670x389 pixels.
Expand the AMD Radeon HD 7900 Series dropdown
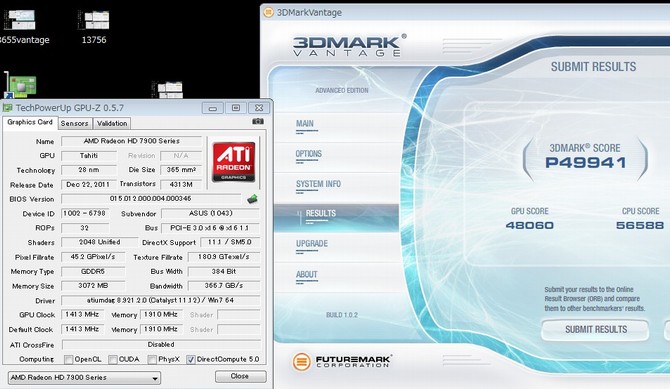85,378
